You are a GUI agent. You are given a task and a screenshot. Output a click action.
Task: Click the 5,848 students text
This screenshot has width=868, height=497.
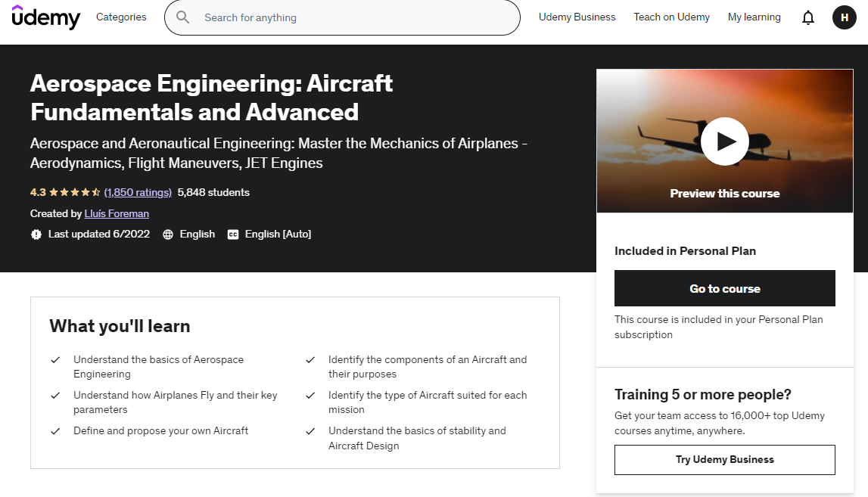tap(213, 192)
